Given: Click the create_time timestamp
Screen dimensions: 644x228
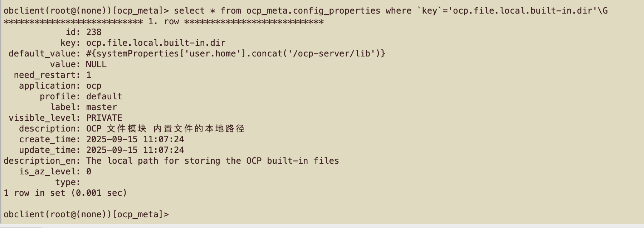Looking at the screenshot, I should 135,139.
